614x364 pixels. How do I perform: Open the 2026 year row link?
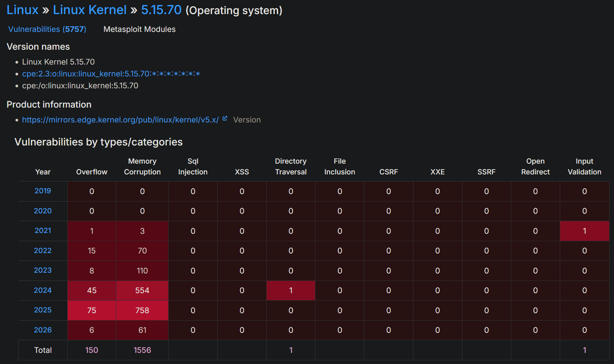click(43, 330)
